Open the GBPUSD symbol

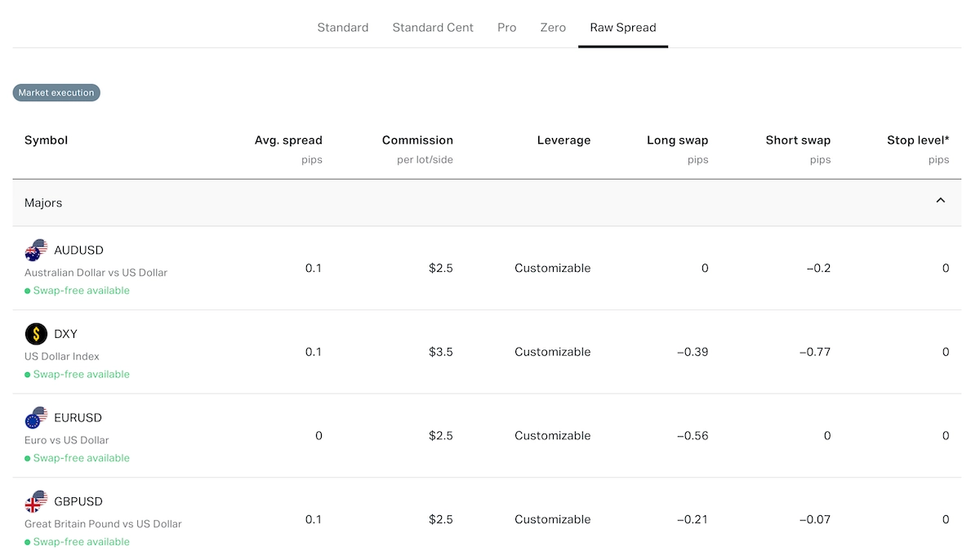click(x=78, y=501)
